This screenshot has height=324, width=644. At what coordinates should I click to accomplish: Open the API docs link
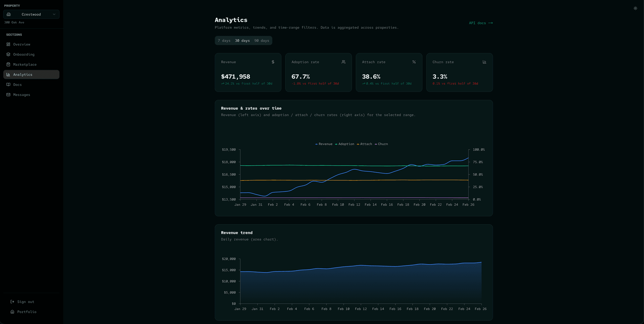[481, 23]
